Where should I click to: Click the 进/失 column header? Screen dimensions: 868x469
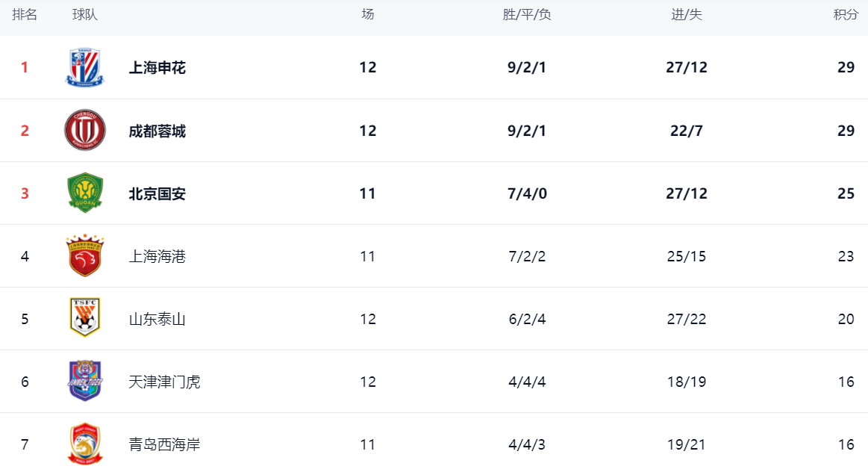tap(687, 15)
